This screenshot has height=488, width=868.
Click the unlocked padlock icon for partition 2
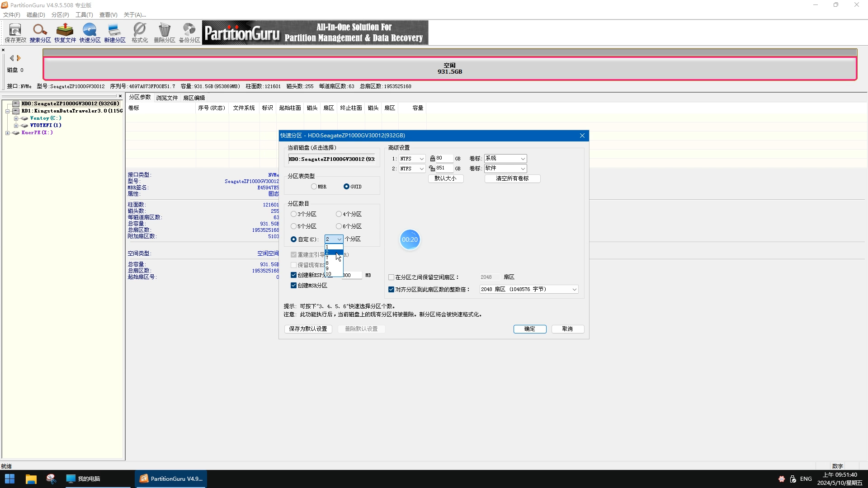[432, 169]
